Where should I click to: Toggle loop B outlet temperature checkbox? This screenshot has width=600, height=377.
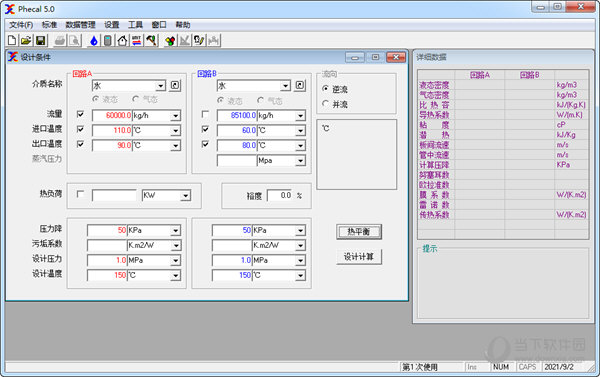(205, 144)
